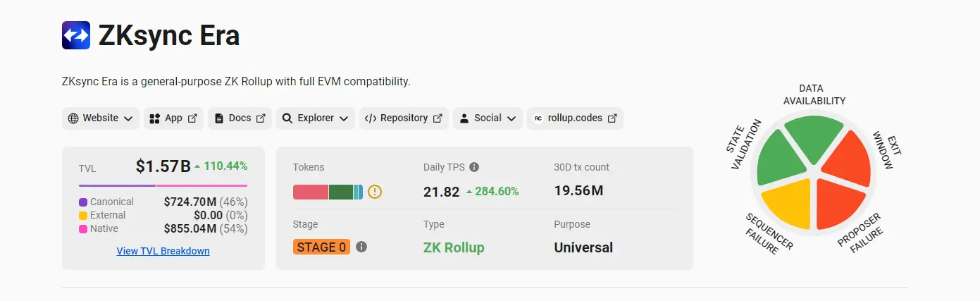
Task: Open the App external link icon
Action: pos(192,118)
